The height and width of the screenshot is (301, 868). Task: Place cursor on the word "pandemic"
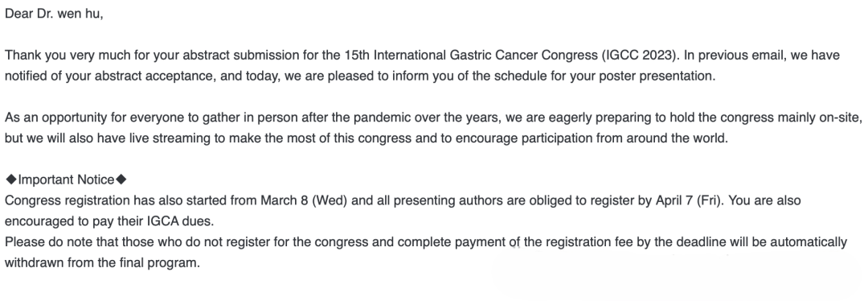click(382, 118)
